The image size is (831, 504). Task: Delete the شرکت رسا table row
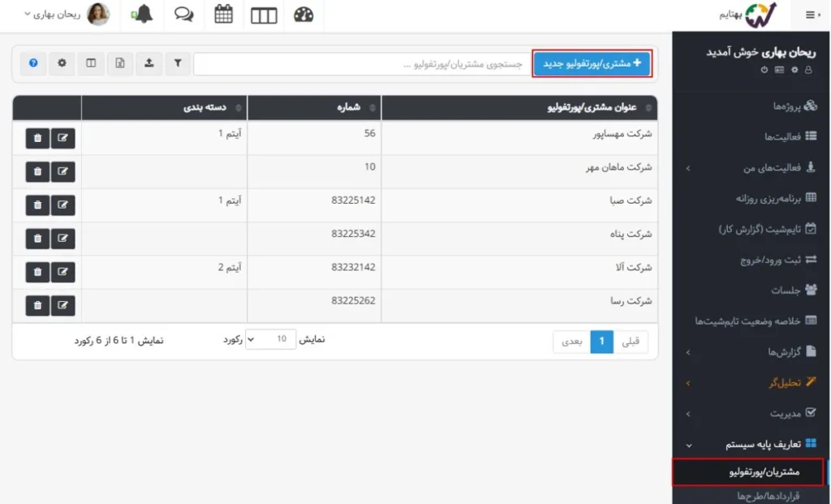(37, 305)
